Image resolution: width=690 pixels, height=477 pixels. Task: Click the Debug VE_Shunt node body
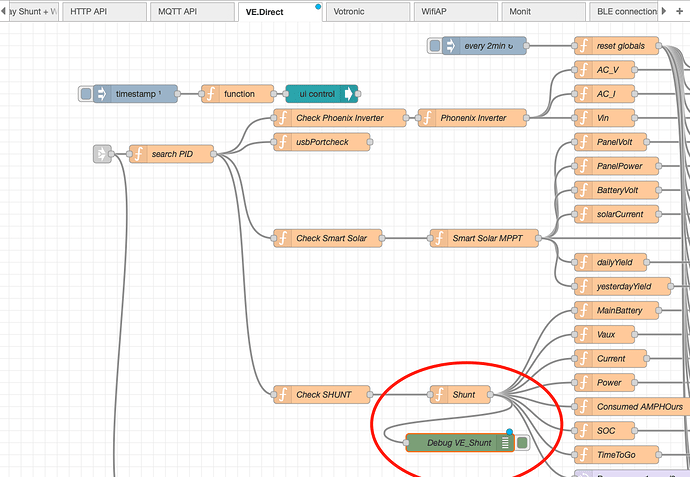point(455,442)
